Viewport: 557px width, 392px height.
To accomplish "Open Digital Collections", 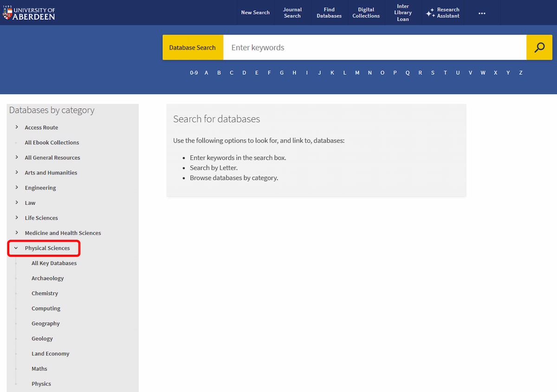I will [366, 13].
